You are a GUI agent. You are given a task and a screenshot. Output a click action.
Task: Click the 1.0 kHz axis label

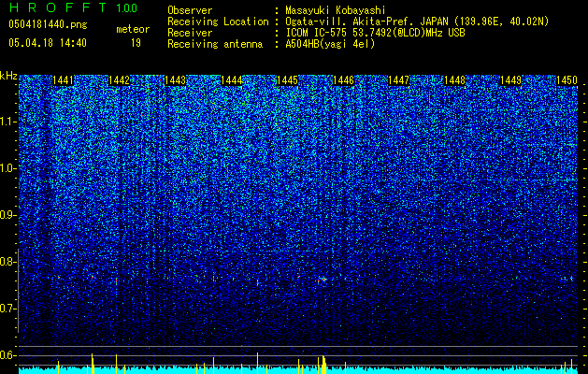tap(8, 168)
